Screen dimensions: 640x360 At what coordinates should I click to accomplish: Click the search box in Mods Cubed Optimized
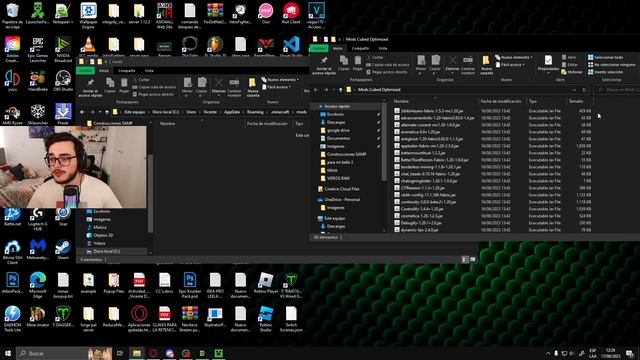[617, 90]
